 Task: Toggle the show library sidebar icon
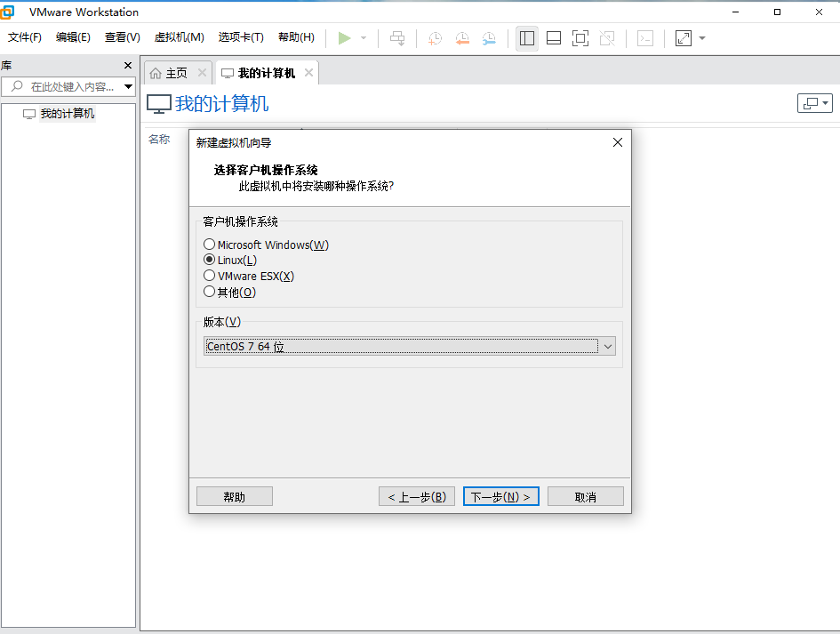527,38
